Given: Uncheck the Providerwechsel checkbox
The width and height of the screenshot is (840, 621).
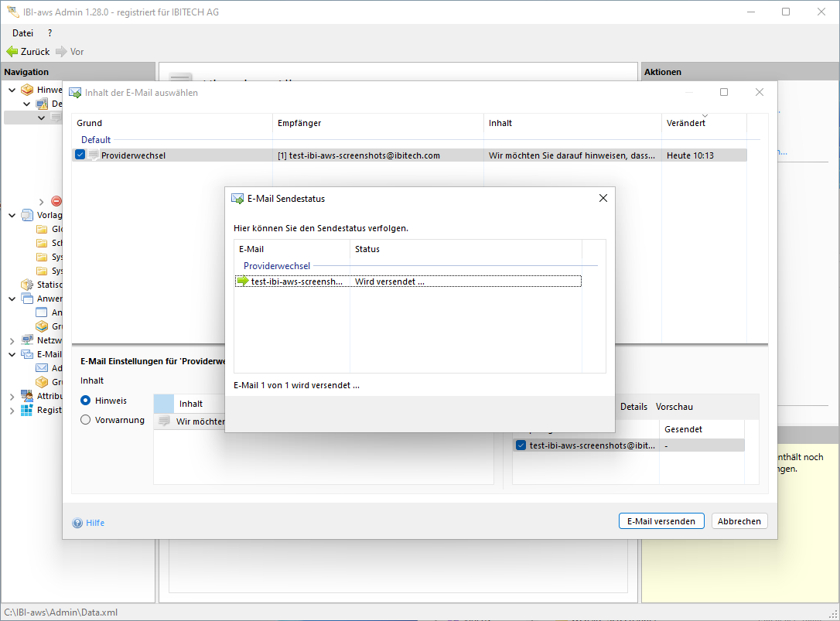Looking at the screenshot, I should coord(80,155).
